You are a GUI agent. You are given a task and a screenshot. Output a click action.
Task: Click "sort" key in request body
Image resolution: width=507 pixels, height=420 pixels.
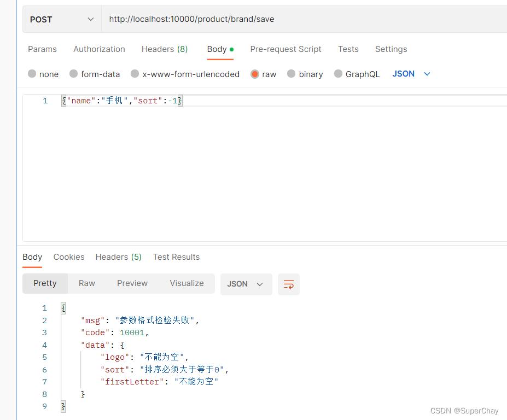148,101
